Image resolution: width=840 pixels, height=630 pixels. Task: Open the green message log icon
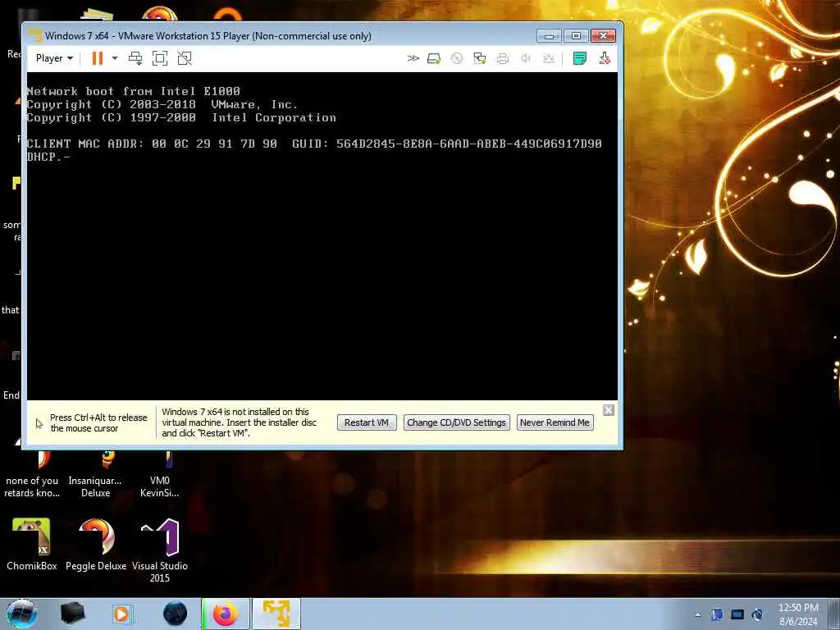pyautogui.click(x=580, y=58)
